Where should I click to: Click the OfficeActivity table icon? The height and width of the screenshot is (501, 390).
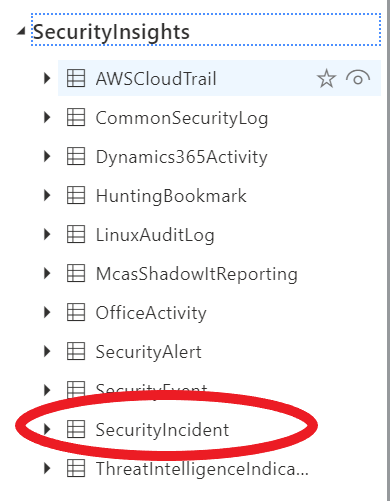coord(76,312)
